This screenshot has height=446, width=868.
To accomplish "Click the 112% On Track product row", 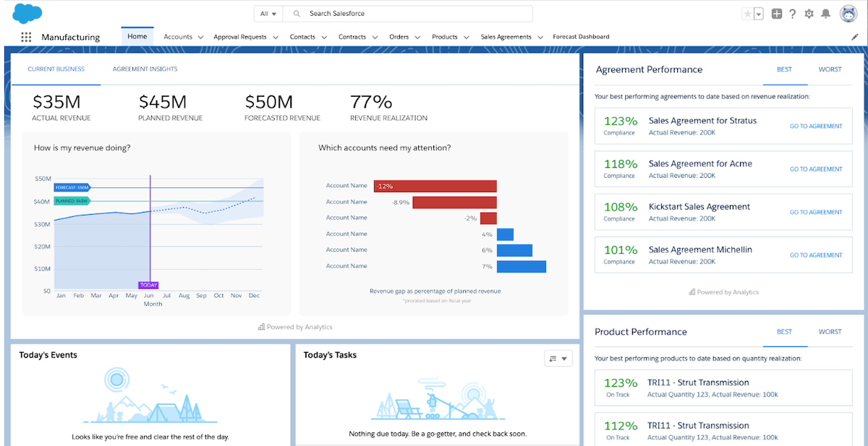I will [x=723, y=429].
